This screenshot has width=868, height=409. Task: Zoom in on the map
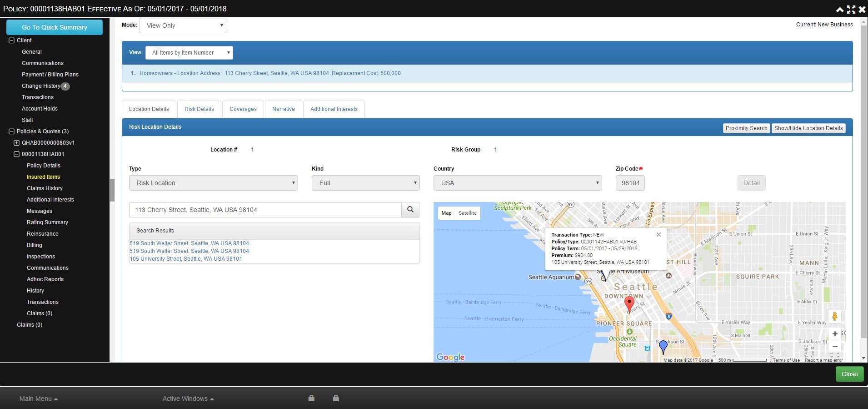[834, 334]
